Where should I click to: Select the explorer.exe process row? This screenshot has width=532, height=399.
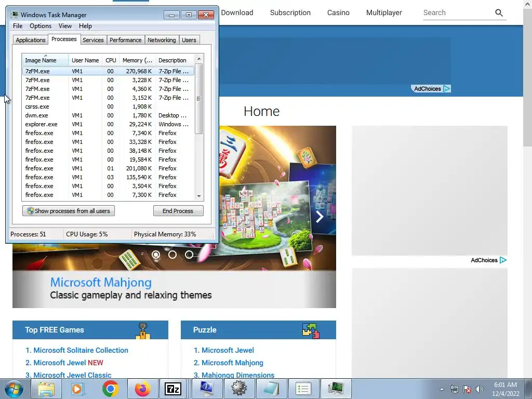click(x=108, y=124)
